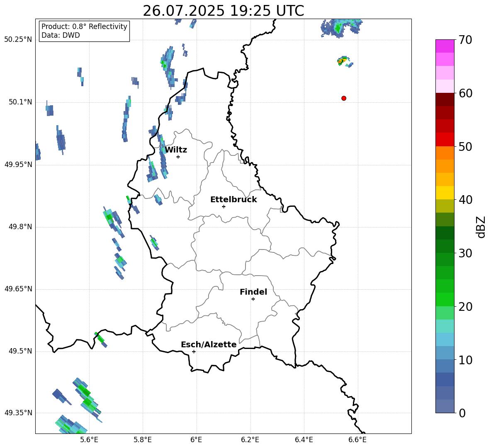Image resolution: width=491 pixels, height=448 pixels.
Task: Click the Esch/Alzette station cross marker
Action: [x=194, y=351]
